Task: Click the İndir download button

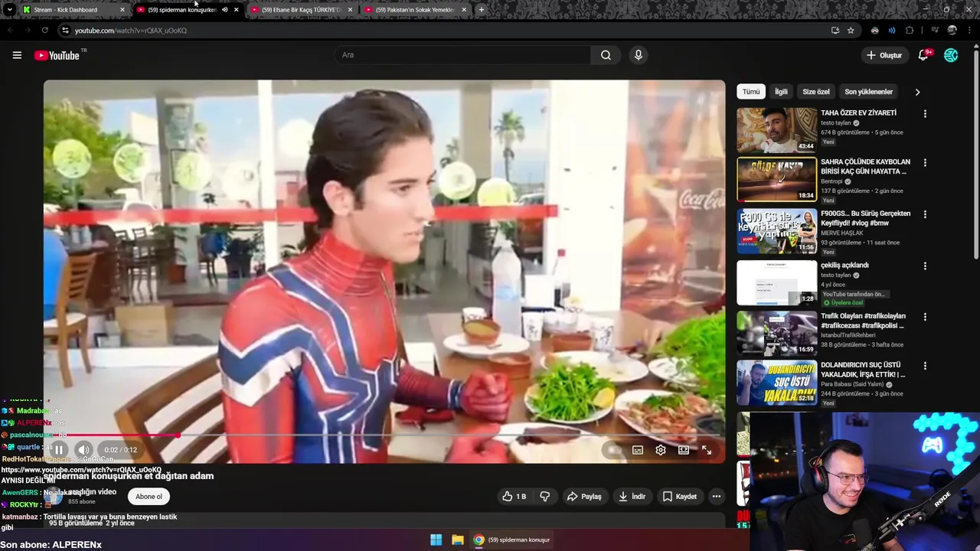Action: pyautogui.click(x=632, y=497)
